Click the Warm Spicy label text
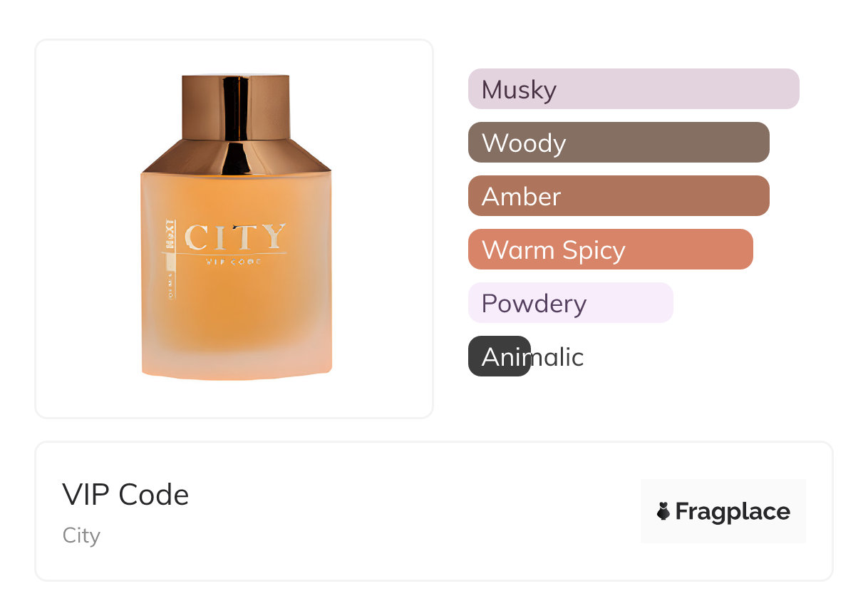Viewport: 868px width, 616px height. [x=553, y=250]
